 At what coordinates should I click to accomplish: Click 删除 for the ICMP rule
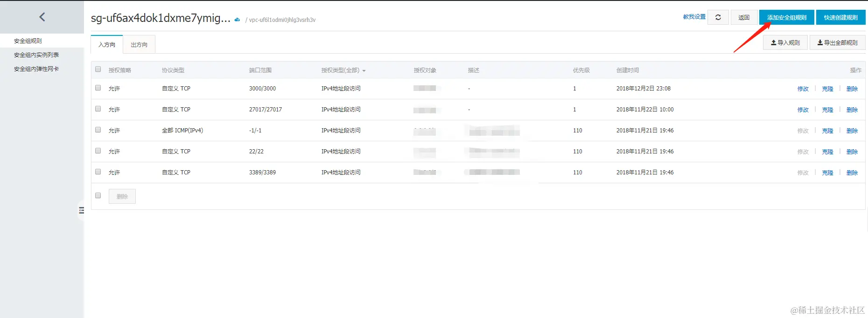point(852,131)
